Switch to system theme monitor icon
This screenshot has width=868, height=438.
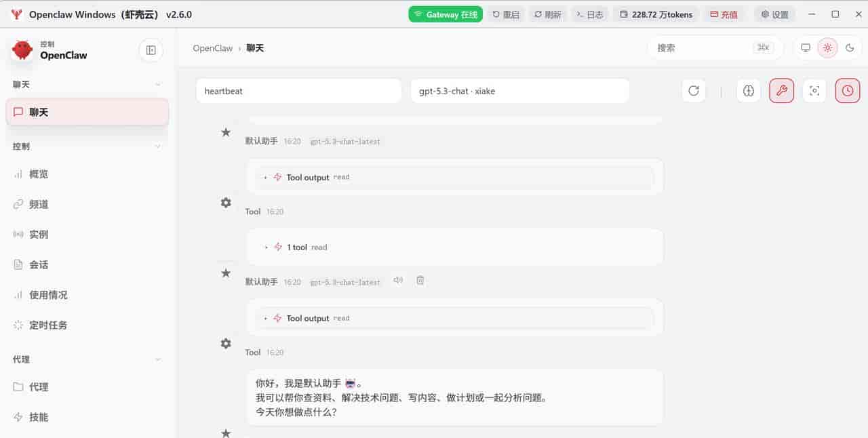(806, 48)
